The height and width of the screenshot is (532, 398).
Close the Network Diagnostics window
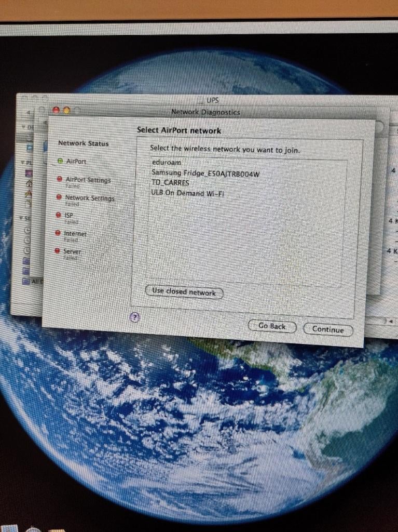(56, 110)
